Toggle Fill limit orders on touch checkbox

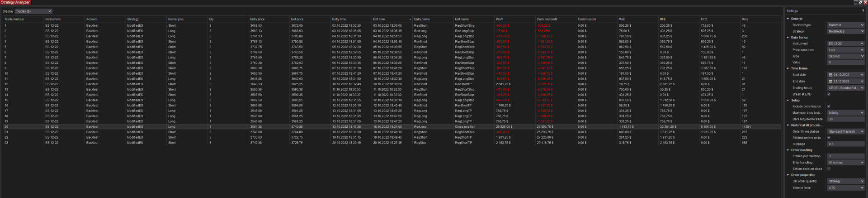pyautogui.click(x=829, y=138)
